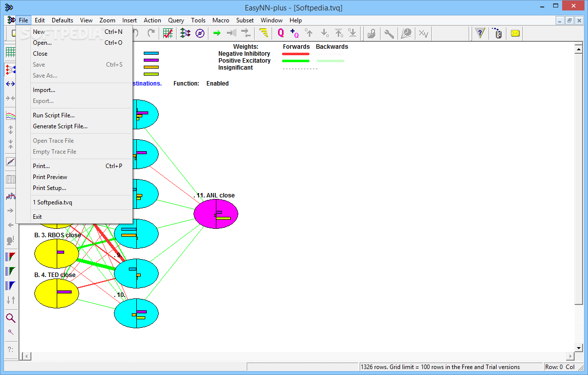Click the wrench tool icon
This screenshot has height=375, width=588.
pyautogui.click(x=389, y=33)
